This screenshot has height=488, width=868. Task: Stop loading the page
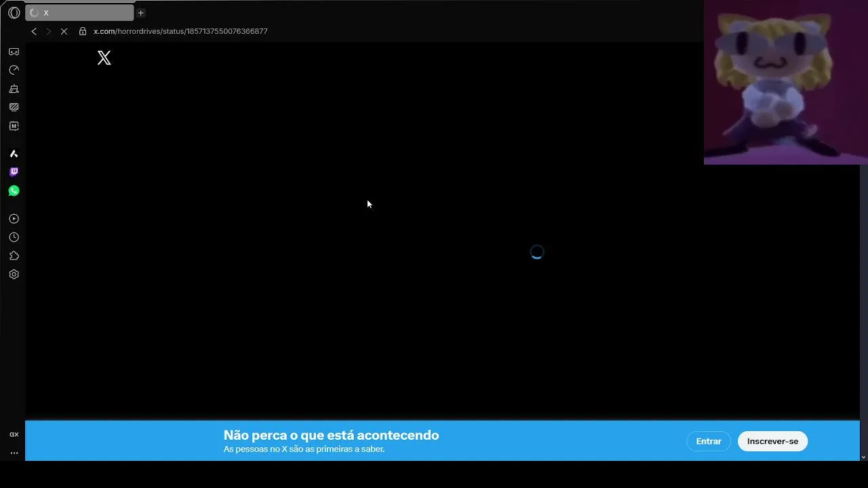64,31
